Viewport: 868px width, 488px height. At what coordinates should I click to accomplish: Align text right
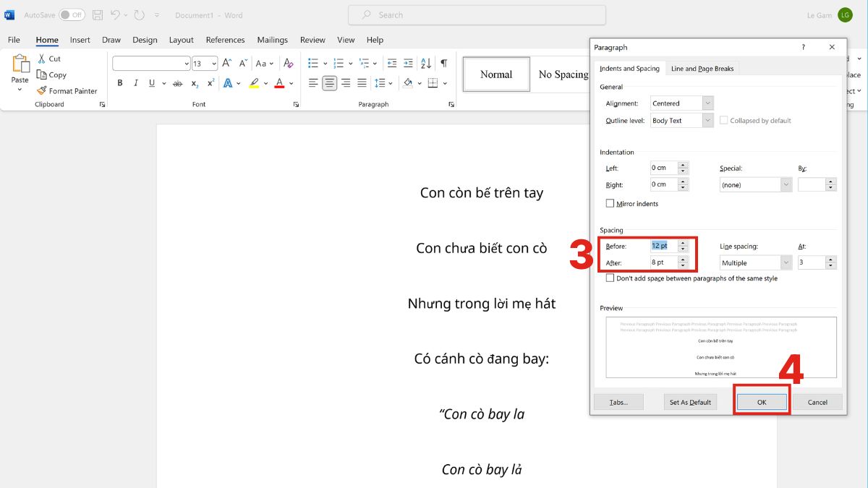pos(346,83)
